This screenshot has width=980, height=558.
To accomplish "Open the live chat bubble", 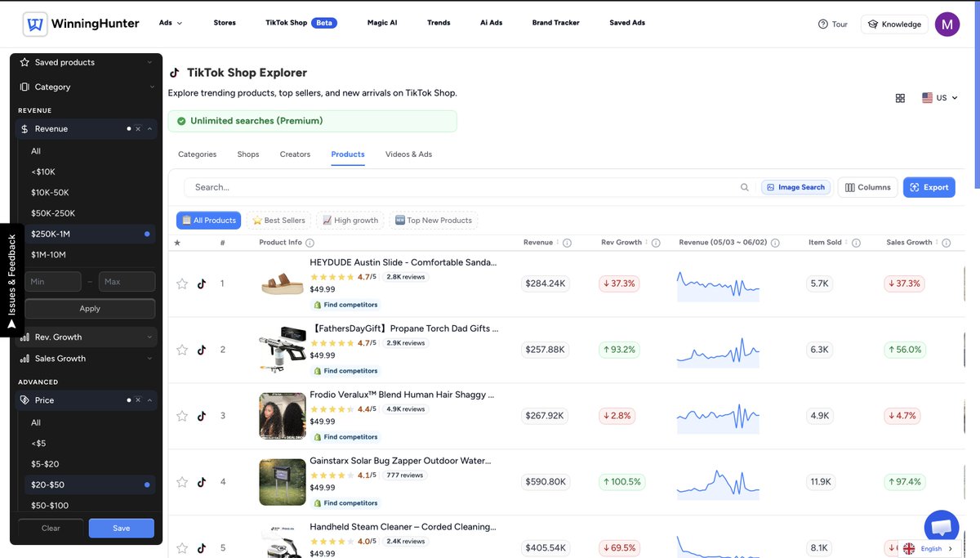I will pyautogui.click(x=941, y=527).
